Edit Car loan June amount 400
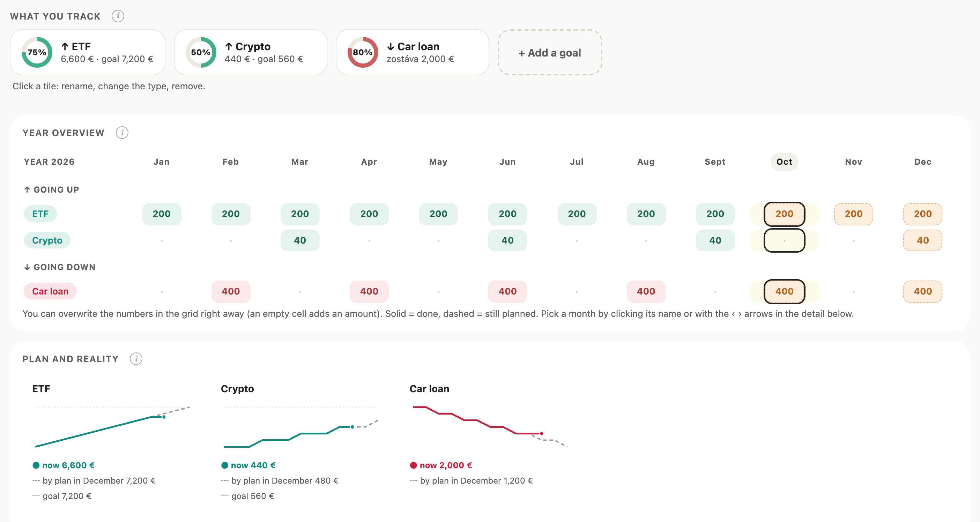This screenshot has height=522, width=980. coord(508,291)
